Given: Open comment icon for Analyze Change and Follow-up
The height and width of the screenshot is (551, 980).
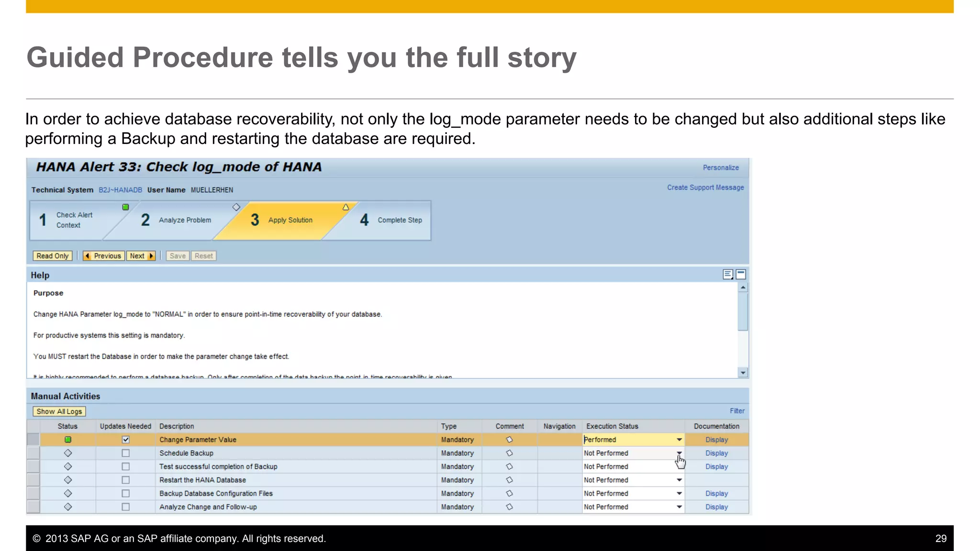Looking at the screenshot, I should coord(510,507).
